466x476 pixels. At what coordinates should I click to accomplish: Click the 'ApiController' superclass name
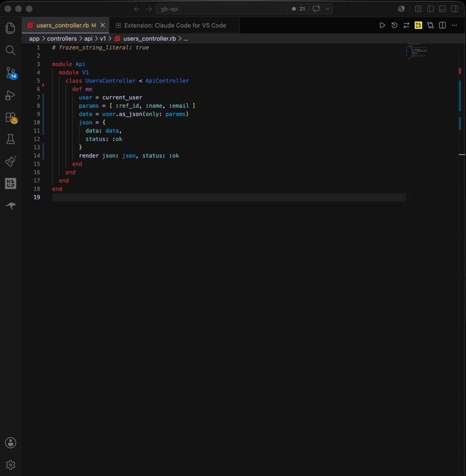coord(167,81)
